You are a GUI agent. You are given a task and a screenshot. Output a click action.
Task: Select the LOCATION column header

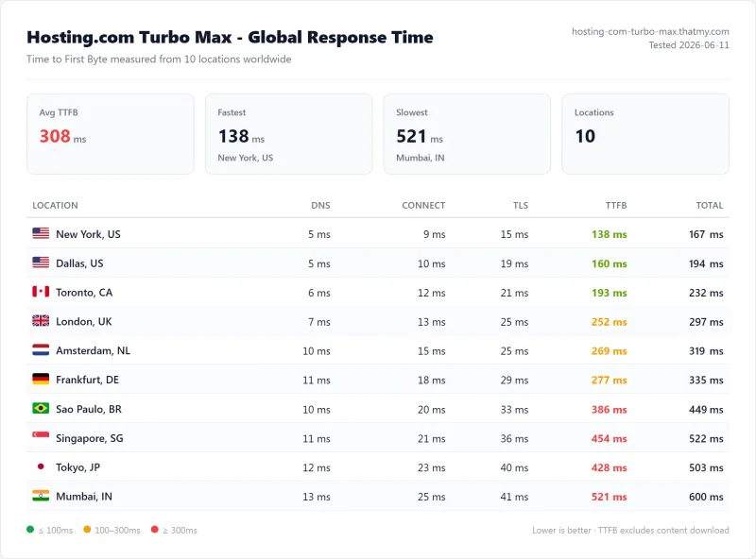pos(55,205)
